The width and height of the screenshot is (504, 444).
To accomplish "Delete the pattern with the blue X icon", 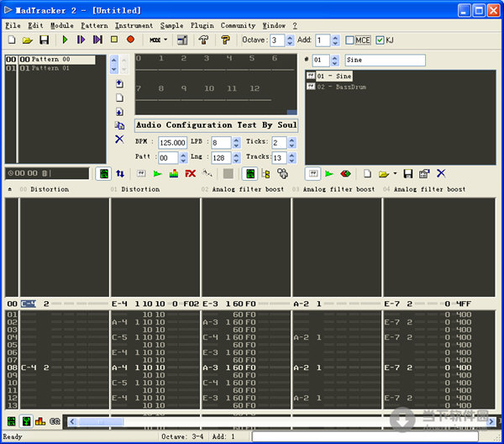I will 119,139.
